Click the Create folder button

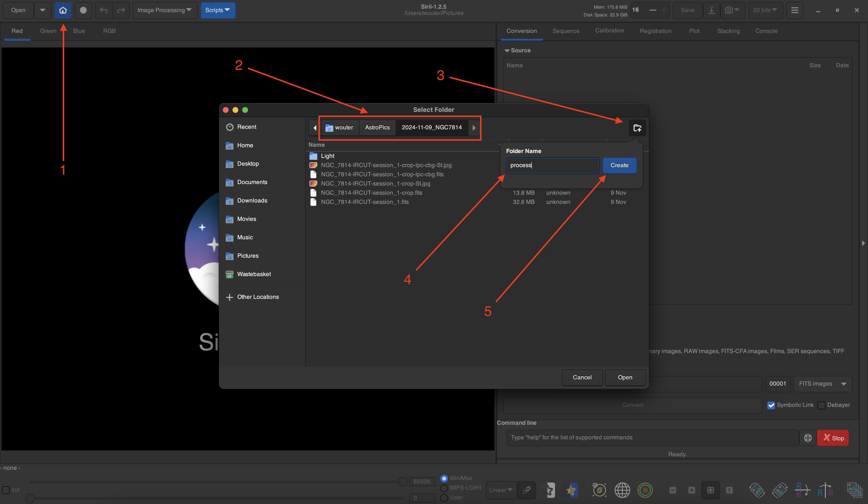pos(619,165)
